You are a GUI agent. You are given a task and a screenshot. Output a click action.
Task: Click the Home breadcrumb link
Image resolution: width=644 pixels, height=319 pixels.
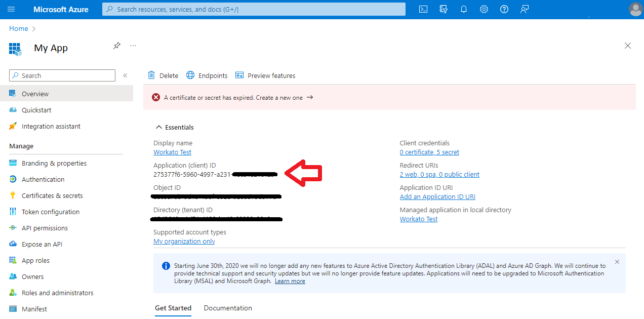coord(19,29)
